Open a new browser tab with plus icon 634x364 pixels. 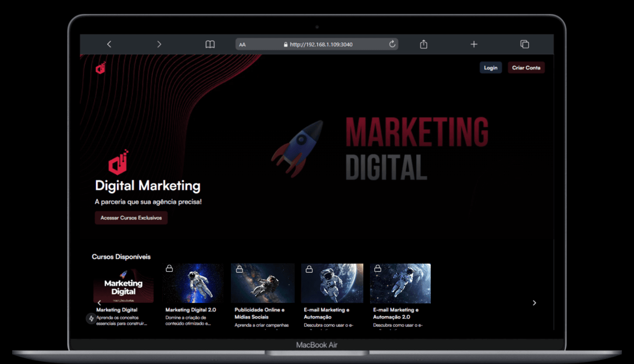(x=474, y=44)
